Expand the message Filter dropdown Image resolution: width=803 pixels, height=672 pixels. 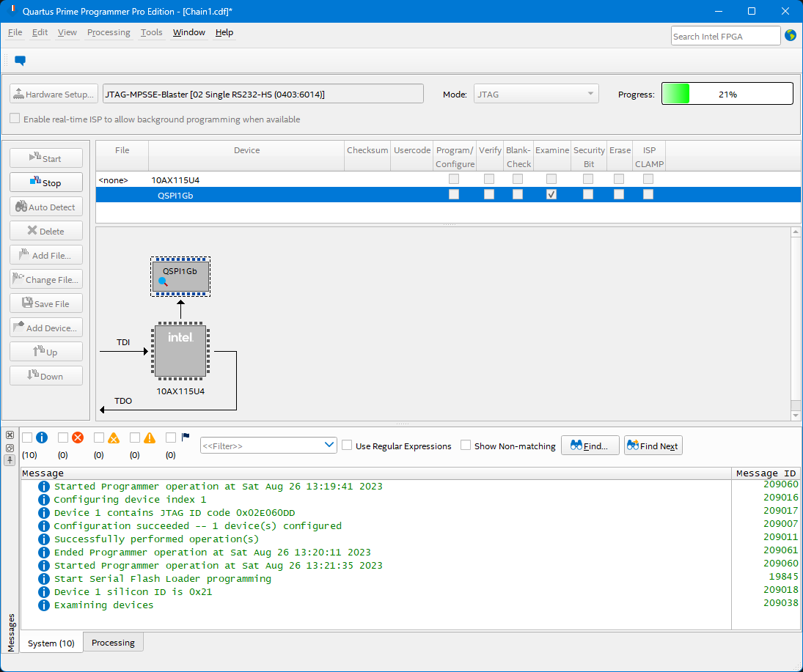(x=329, y=446)
